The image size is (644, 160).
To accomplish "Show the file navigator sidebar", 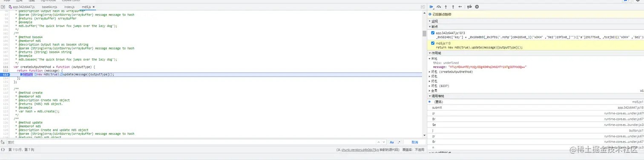I will [3, 7].
